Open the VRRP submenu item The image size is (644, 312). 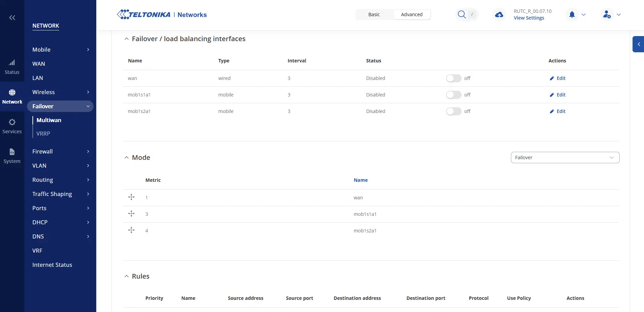(x=43, y=134)
